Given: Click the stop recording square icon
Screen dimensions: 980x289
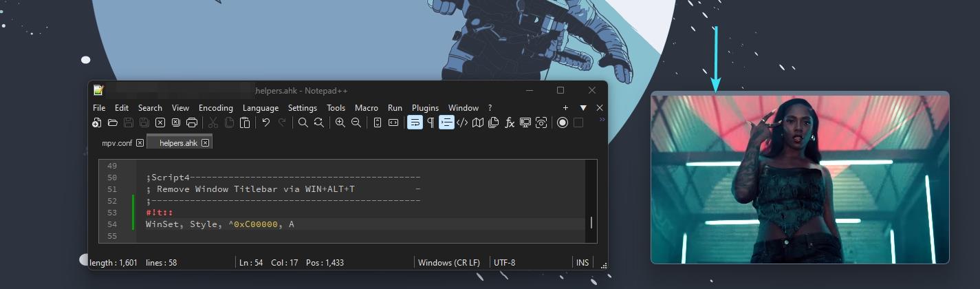Looking at the screenshot, I should [x=578, y=122].
